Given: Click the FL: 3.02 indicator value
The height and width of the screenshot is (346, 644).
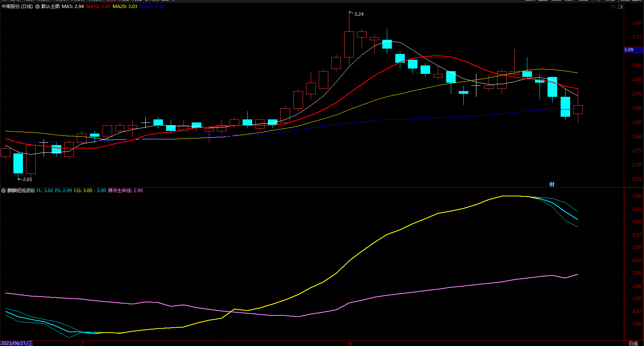Looking at the screenshot, I should click(45, 191).
